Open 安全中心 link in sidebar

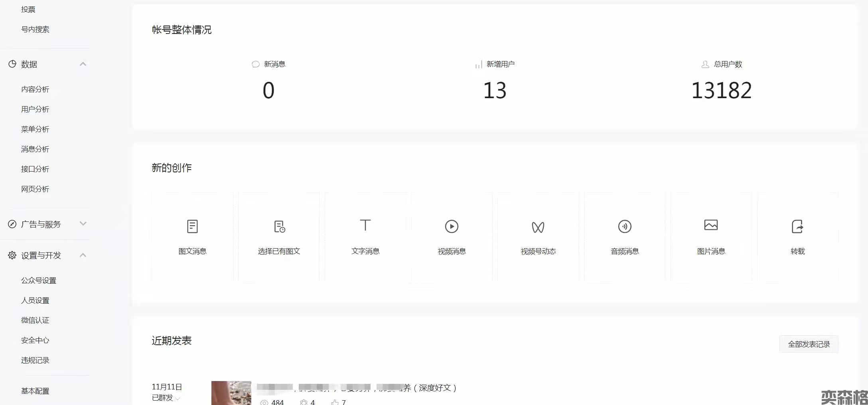[x=35, y=340]
